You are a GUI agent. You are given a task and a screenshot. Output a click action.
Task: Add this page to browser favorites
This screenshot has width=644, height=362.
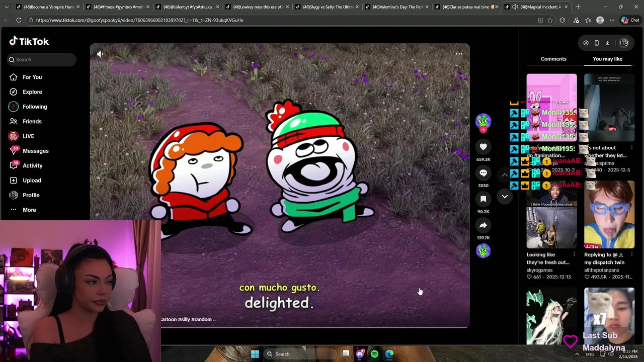(550, 20)
